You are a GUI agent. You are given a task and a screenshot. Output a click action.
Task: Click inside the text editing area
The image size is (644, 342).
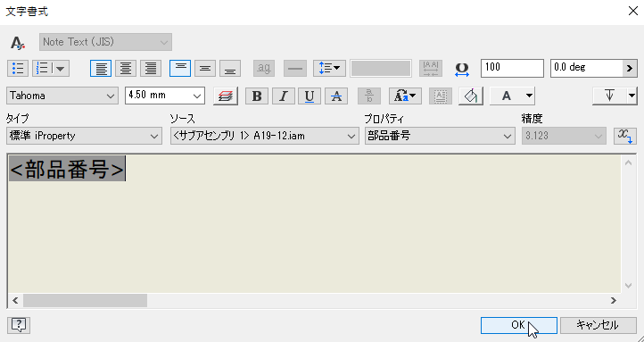[x=315, y=224]
